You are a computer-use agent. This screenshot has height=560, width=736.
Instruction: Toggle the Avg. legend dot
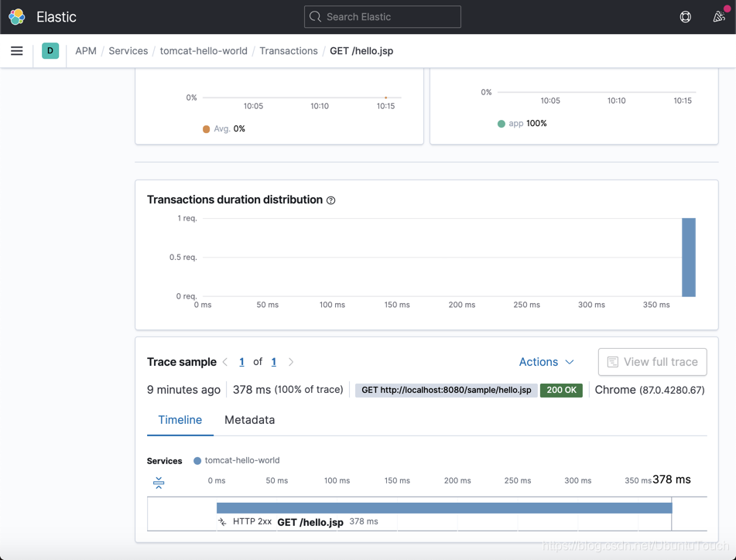[x=206, y=129]
